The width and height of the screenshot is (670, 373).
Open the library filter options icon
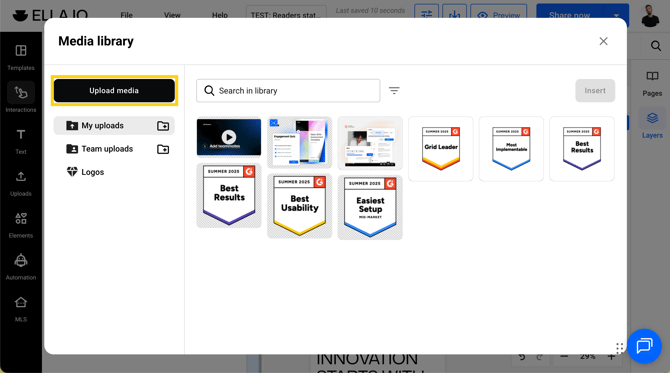pos(394,91)
